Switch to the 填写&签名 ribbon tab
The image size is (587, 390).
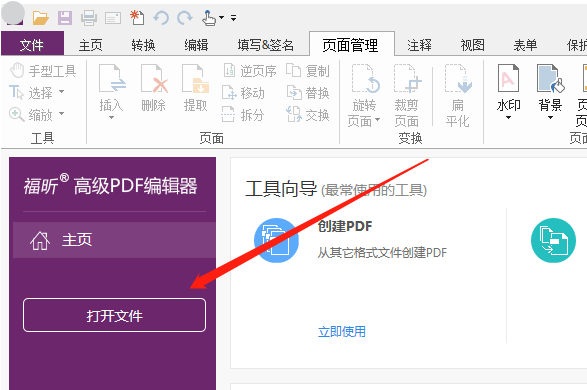coord(265,45)
